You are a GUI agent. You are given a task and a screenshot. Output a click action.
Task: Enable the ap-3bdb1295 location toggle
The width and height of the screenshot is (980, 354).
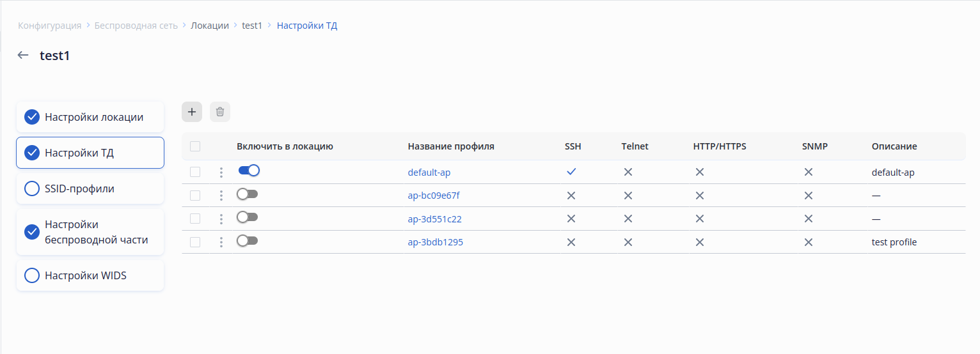[247, 241]
